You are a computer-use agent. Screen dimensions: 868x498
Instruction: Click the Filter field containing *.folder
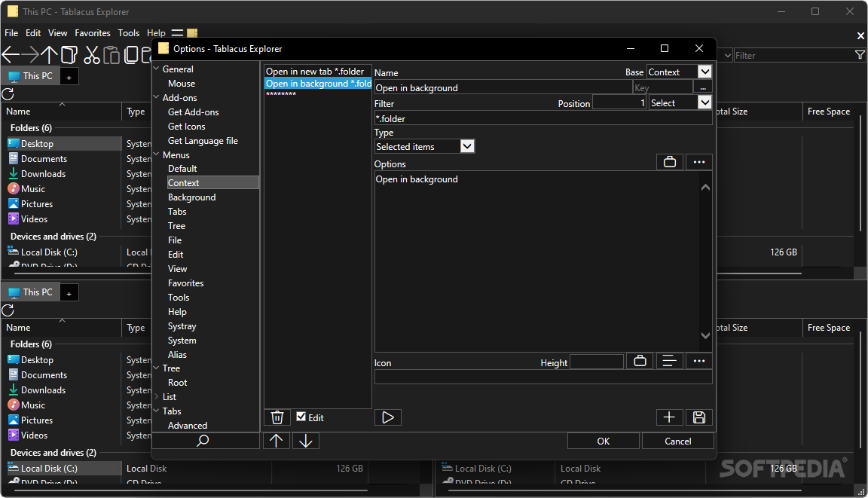543,118
